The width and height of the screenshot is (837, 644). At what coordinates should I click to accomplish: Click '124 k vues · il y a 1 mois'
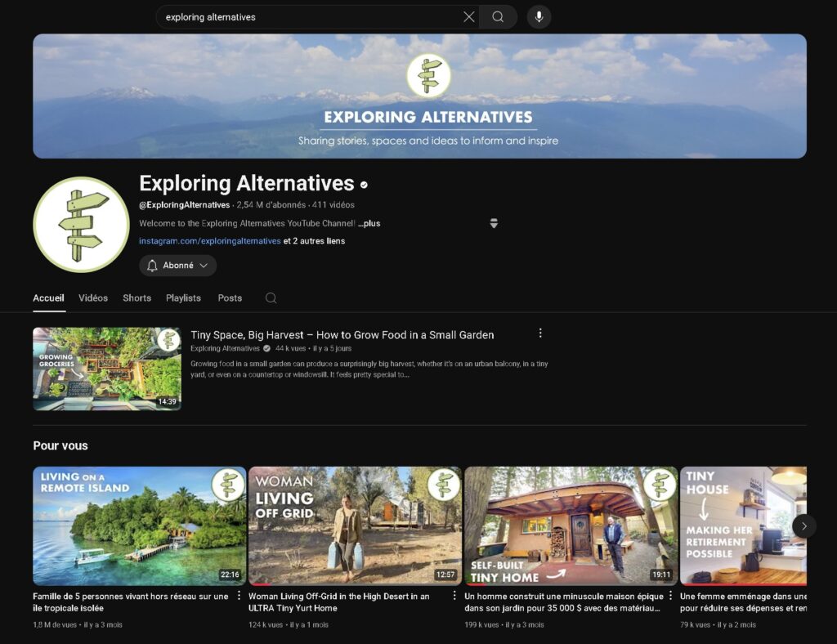(289, 624)
